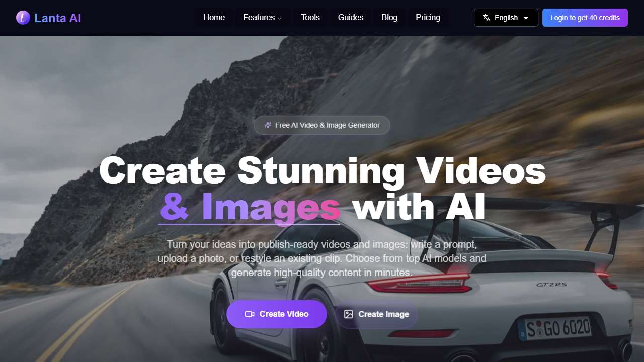Open the Guides section
The height and width of the screenshot is (362, 644).
coord(350,17)
